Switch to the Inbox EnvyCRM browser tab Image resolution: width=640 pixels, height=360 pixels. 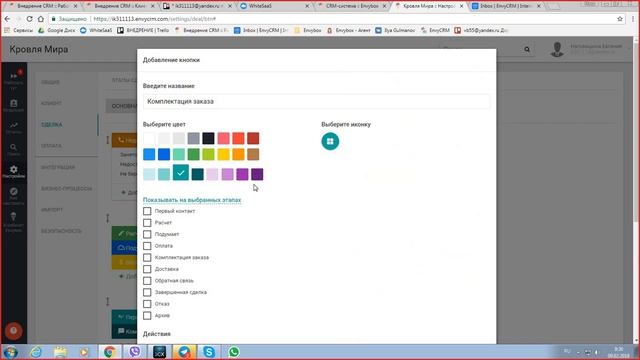pos(506,6)
